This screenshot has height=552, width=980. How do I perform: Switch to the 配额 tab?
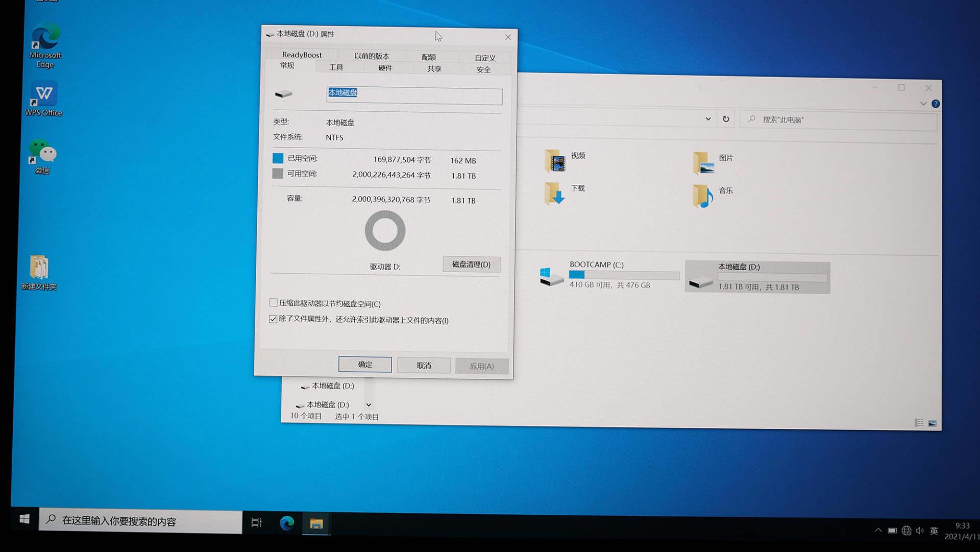click(429, 57)
